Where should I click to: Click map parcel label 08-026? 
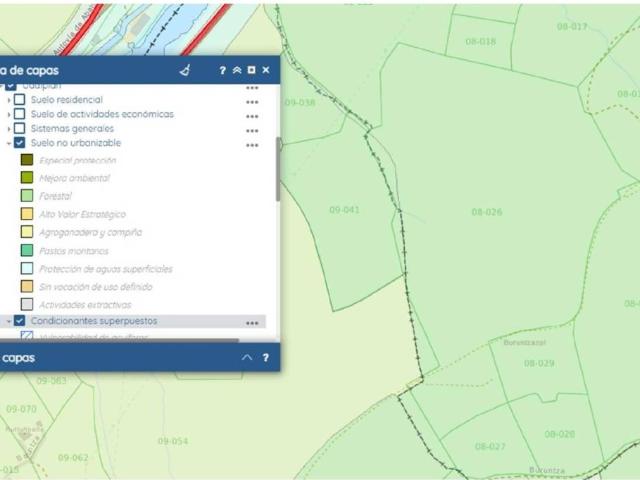(487, 212)
